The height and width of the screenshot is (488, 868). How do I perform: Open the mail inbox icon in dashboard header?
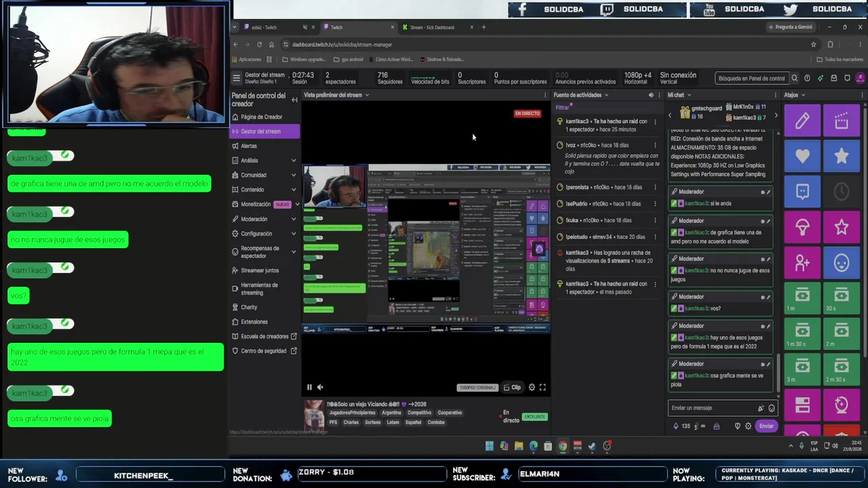(x=834, y=78)
